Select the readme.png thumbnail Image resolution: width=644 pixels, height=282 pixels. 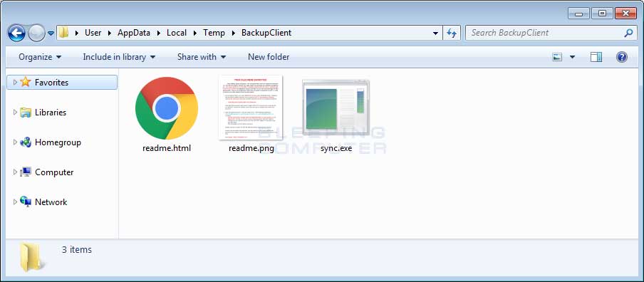tap(251, 108)
